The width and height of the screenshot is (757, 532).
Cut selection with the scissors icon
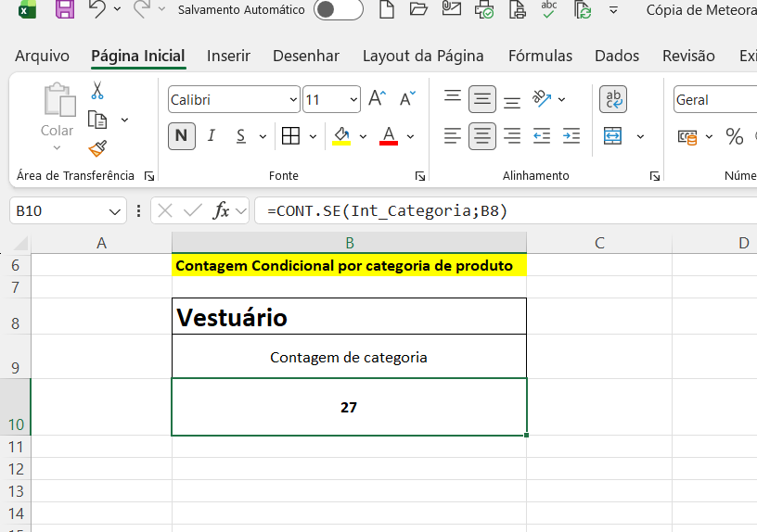click(x=97, y=90)
